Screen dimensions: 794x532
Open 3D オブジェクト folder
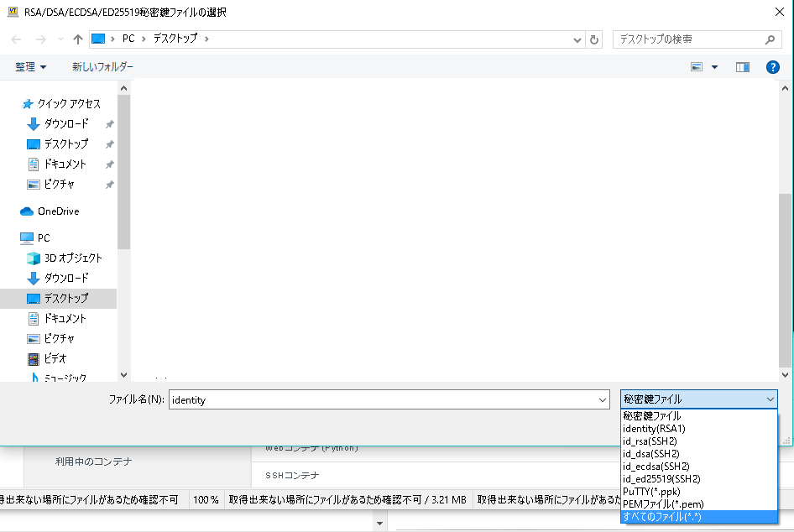[x=65, y=258]
